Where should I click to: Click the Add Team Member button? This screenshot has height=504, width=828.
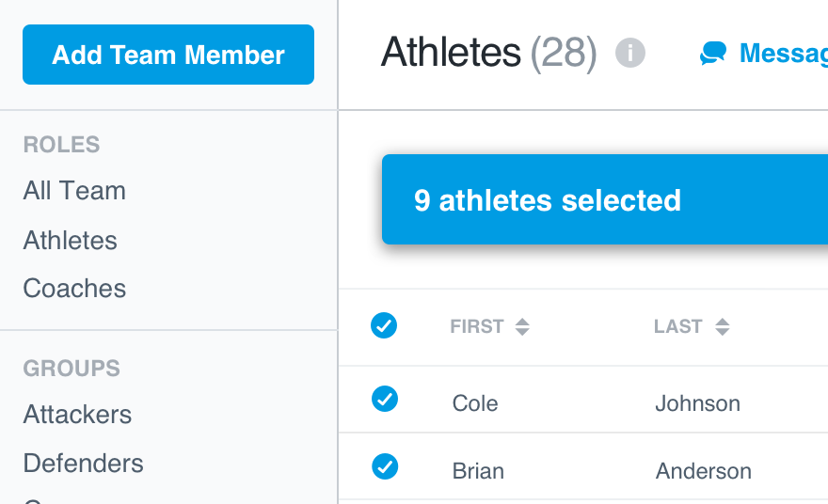point(168,55)
